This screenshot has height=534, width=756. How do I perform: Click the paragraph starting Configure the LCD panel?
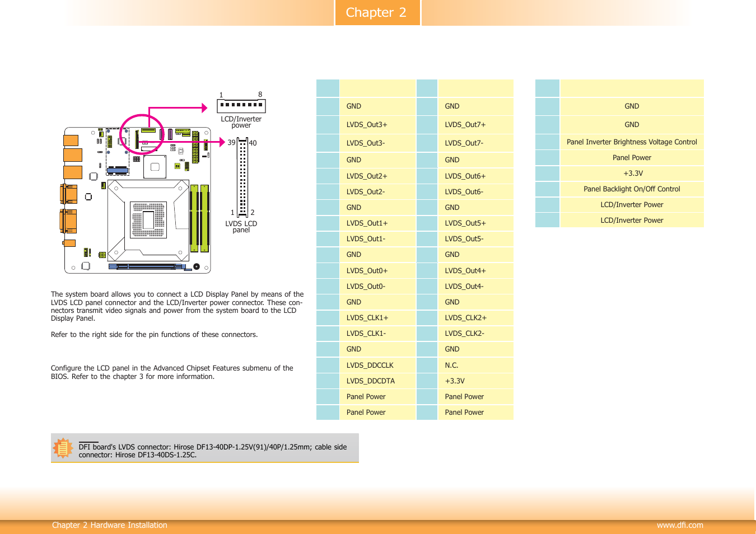172,372
